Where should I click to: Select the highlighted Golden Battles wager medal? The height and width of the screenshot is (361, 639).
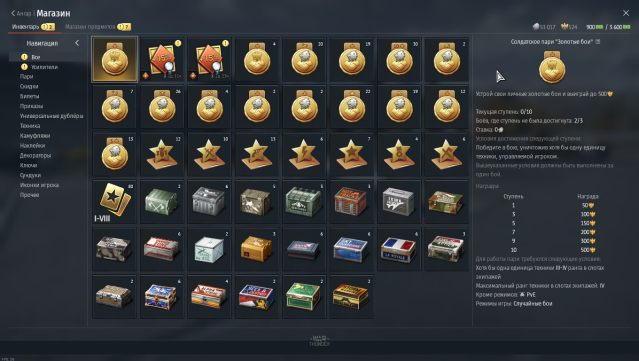[115, 59]
